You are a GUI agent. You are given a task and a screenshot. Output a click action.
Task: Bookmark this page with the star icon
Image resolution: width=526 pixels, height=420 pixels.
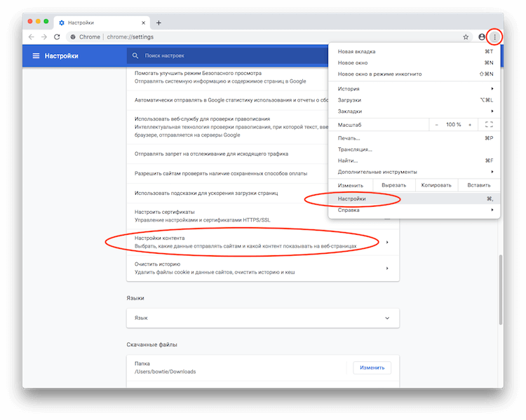point(466,36)
